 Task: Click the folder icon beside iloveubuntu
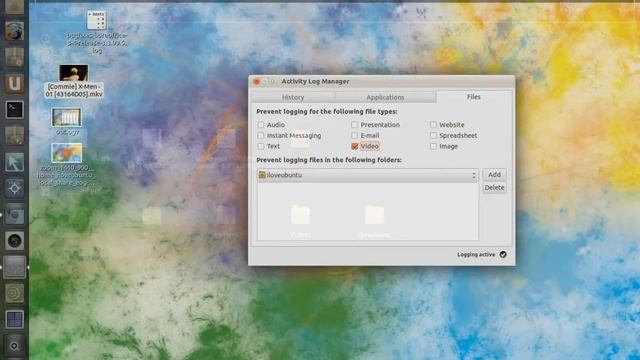(262, 175)
